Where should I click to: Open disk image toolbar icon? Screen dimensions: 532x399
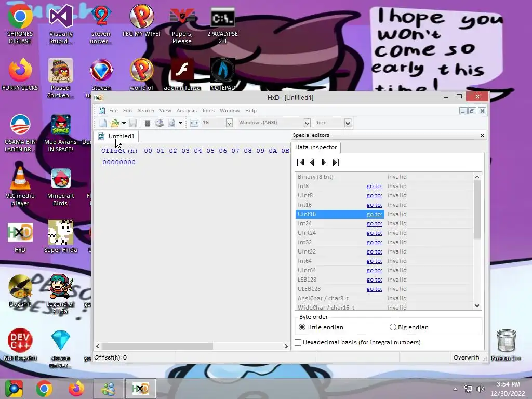click(x=171, y=123)
